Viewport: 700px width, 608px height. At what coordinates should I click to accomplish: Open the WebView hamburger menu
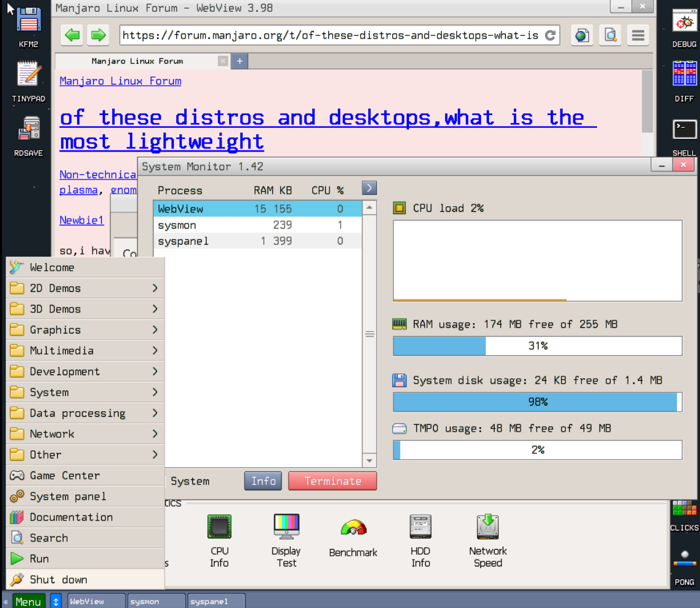coord(639,35)
